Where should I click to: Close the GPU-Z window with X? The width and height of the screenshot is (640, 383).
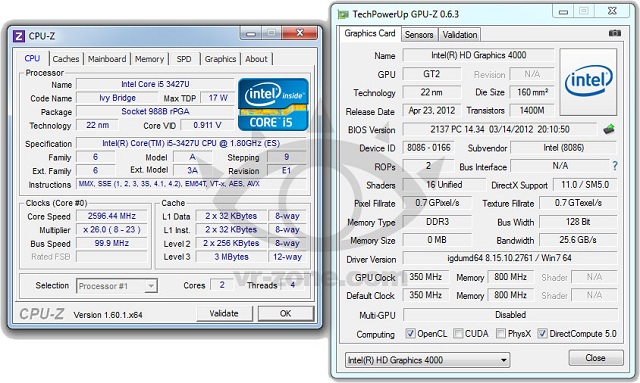click(x=612, y=11)
